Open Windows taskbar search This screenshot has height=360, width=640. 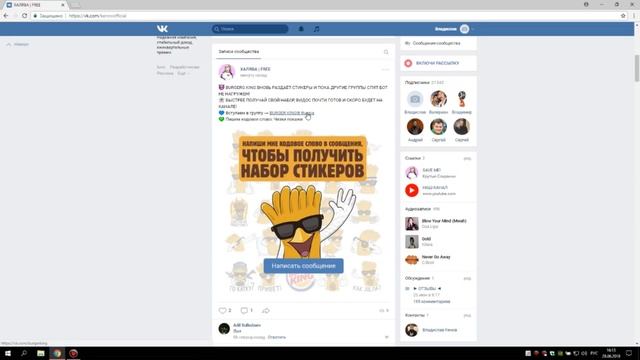tap(24, 353)
